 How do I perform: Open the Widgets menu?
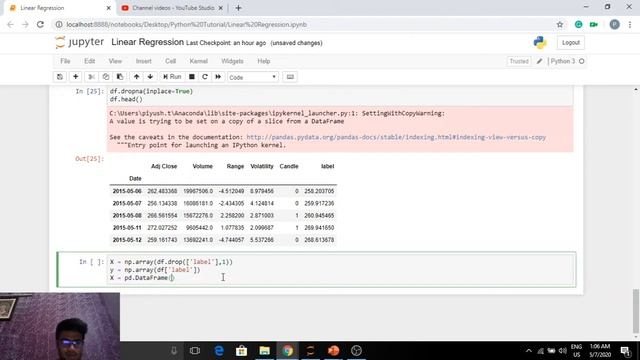232,61
